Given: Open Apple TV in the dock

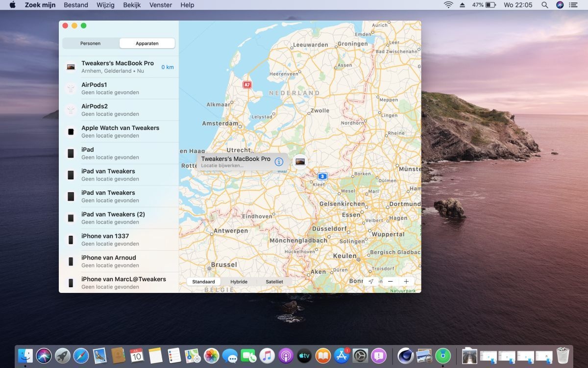Looking at the screenshot, I should pyautogui.click(x=304, y=356).
